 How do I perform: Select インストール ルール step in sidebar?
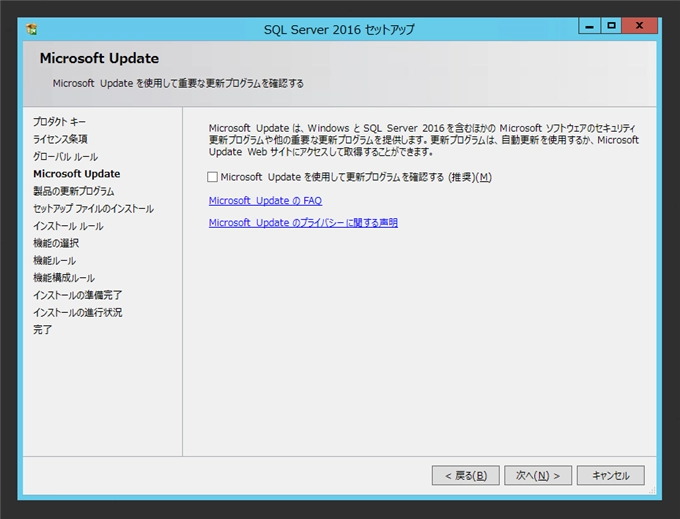pos(68,226)
